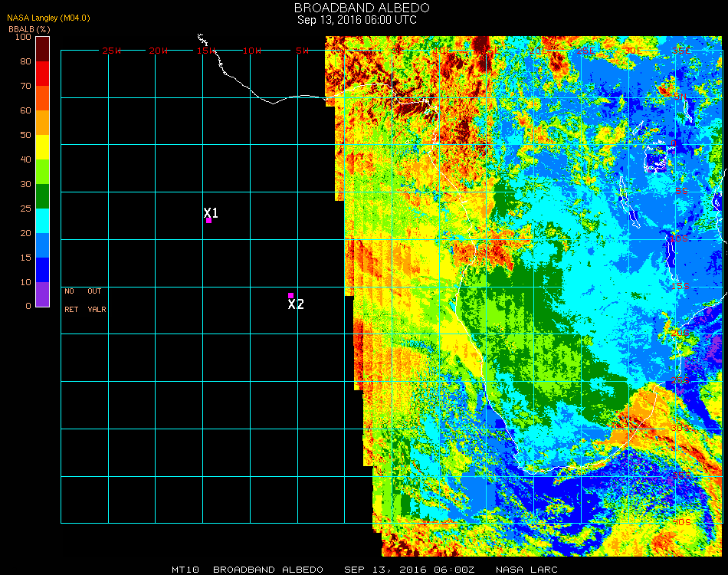Click the magenta X1 marker square

point(208,221)
